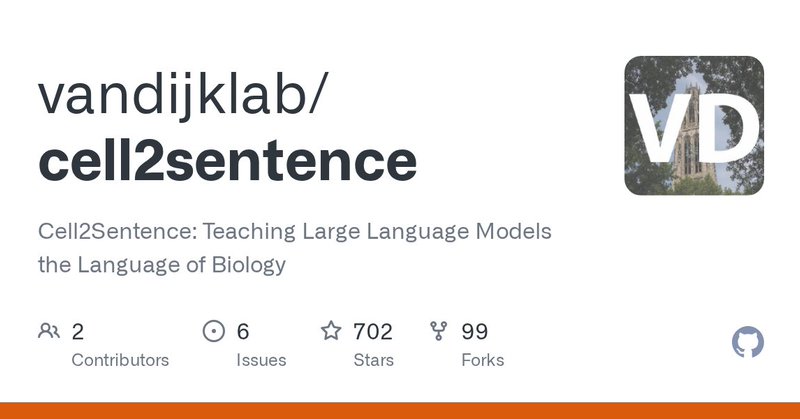800x419 pixels.
Task: Click the Forks branch icon
Action: tap(438, 331)
